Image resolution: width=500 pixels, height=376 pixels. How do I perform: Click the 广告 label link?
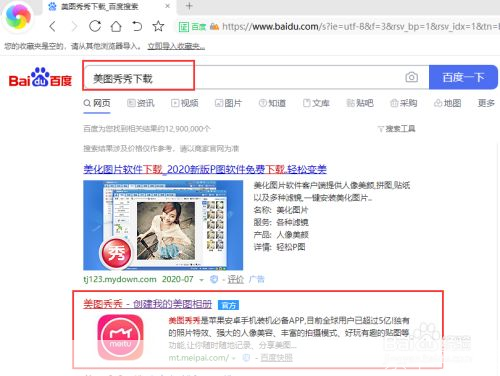point(257,279)
